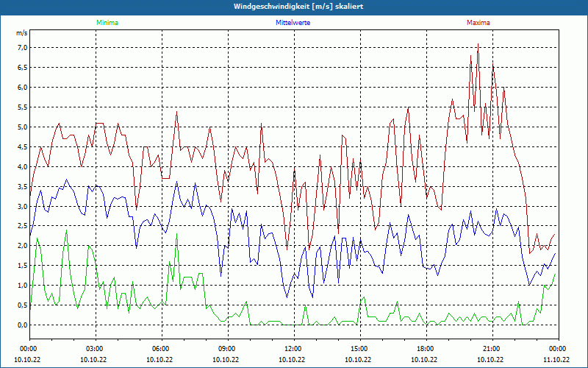Click the 6,5 y-axis value
This screenshot has width=588, height=368.
coord(23,67)
